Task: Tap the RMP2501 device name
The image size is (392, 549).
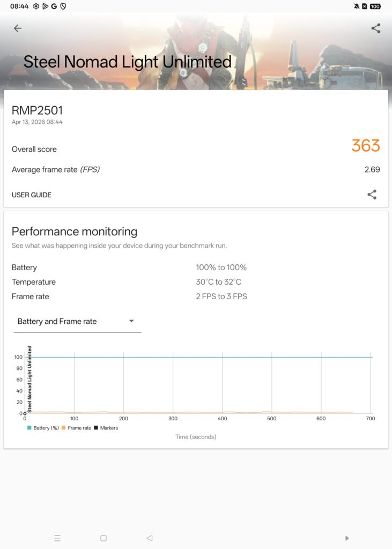Action: tap(38, 110)
